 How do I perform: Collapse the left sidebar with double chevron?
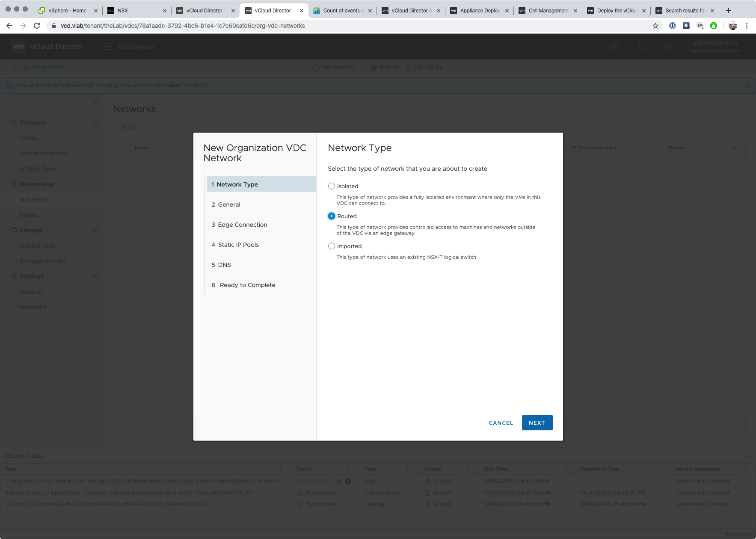(x=95, y=101)
